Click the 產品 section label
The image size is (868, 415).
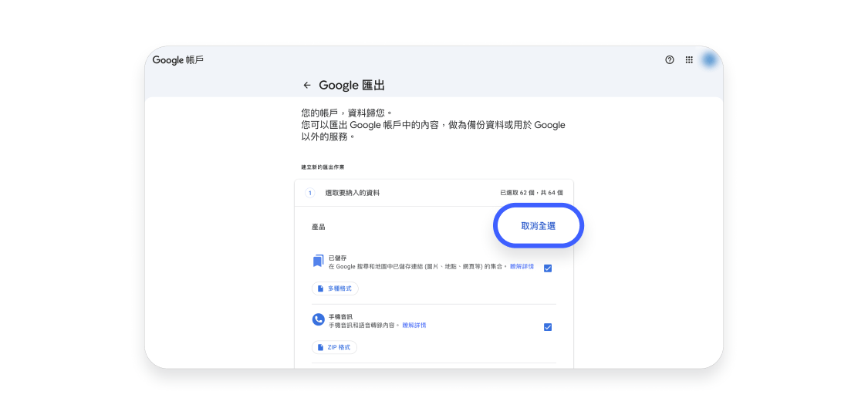(319, 227)
